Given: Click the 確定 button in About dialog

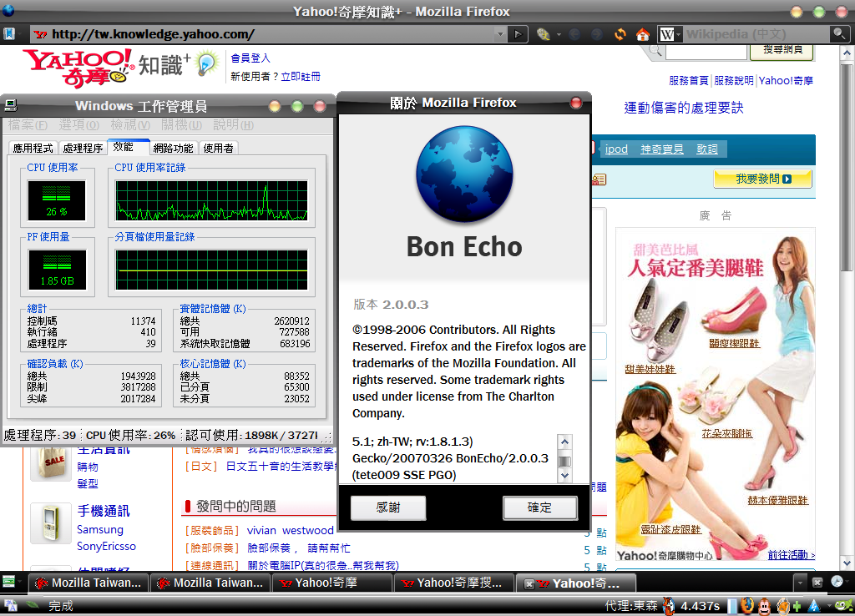Looking at the screenshot, I should pyautogui.click(x=539, y=507).
